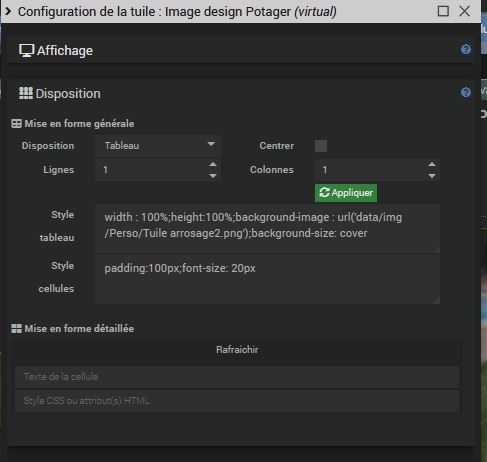Screen dimensions: 487x462
Task: Decrease the Colonnes value
Action: click(x=432, y=176)
